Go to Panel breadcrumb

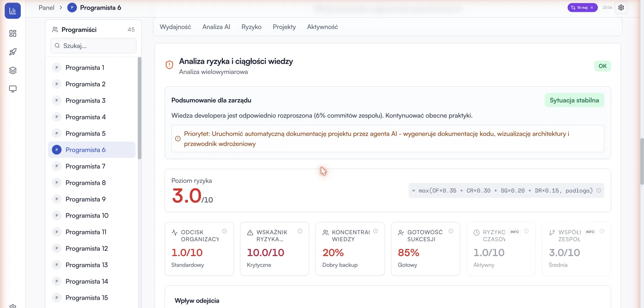pos(47,8)
